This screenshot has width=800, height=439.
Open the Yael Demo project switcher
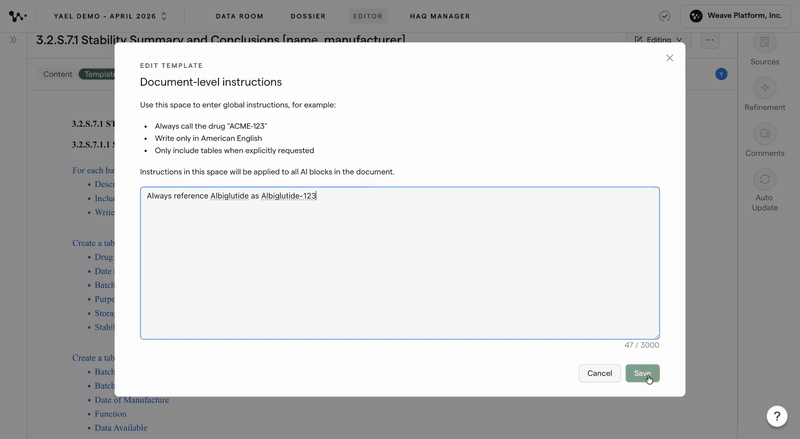click(110, 16)
